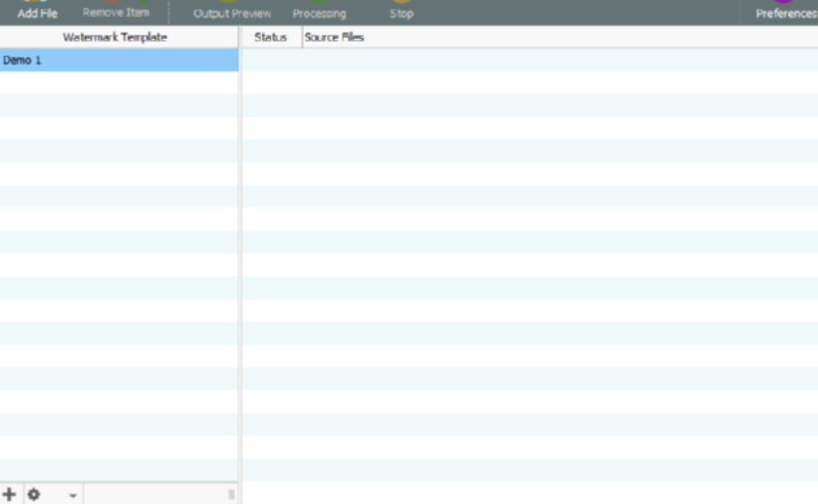Select the Demo 1 watermark template
The height and width of the screenshot is (504, 818).
click(x=119, y=60)
